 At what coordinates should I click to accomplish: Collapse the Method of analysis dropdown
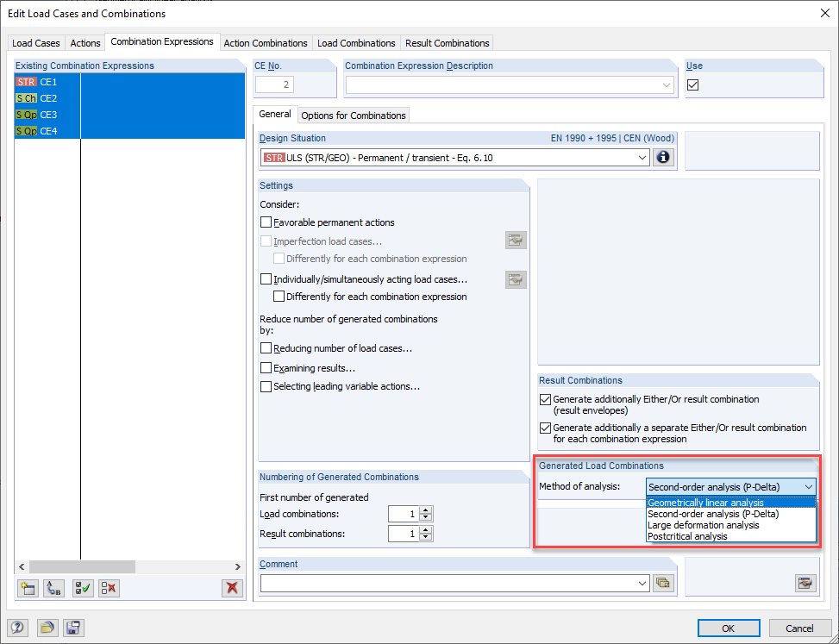pos(809,487)
